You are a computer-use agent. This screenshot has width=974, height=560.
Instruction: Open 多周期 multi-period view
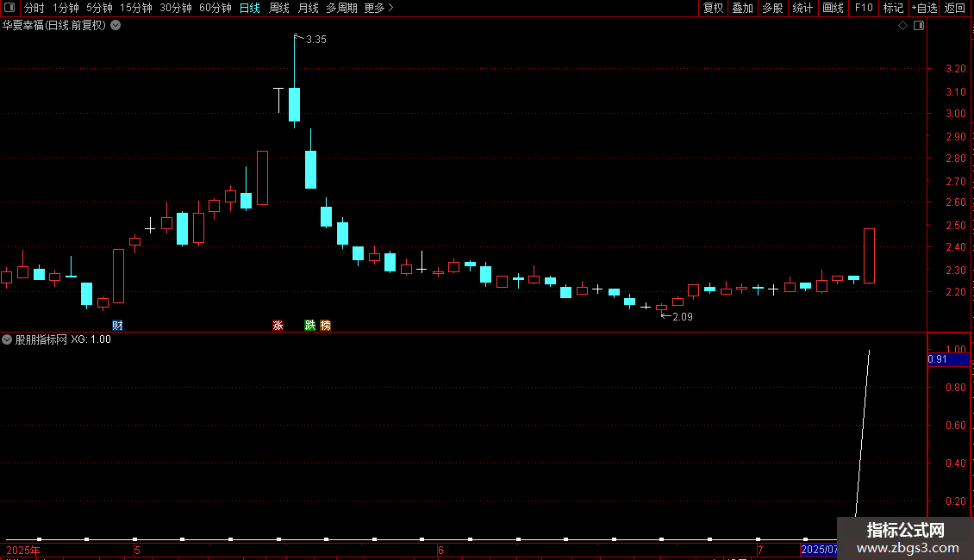341,8
